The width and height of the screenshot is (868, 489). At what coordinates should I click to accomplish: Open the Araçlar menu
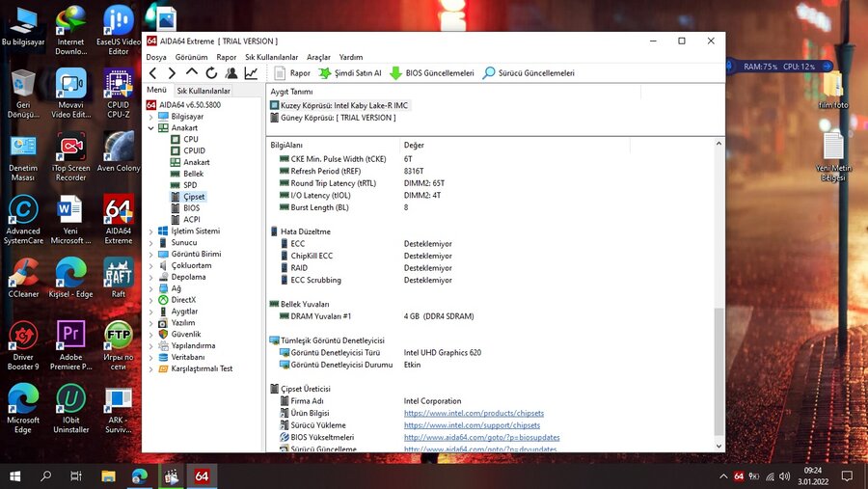pyautogui.click(x=318, y=57)
